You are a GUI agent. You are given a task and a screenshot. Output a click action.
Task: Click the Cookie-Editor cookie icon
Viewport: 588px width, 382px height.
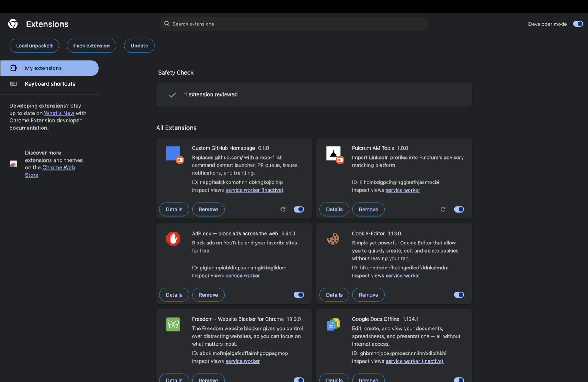click(x=333, y=239)
